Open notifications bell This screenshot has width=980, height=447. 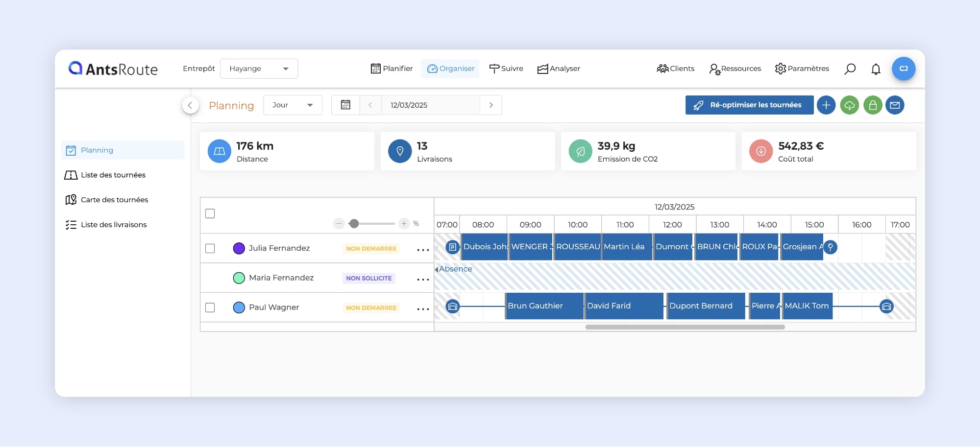point(876,69)
